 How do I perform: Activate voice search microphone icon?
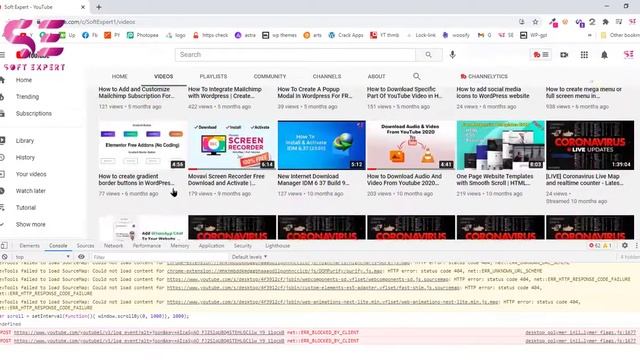[x=452, y=55]
